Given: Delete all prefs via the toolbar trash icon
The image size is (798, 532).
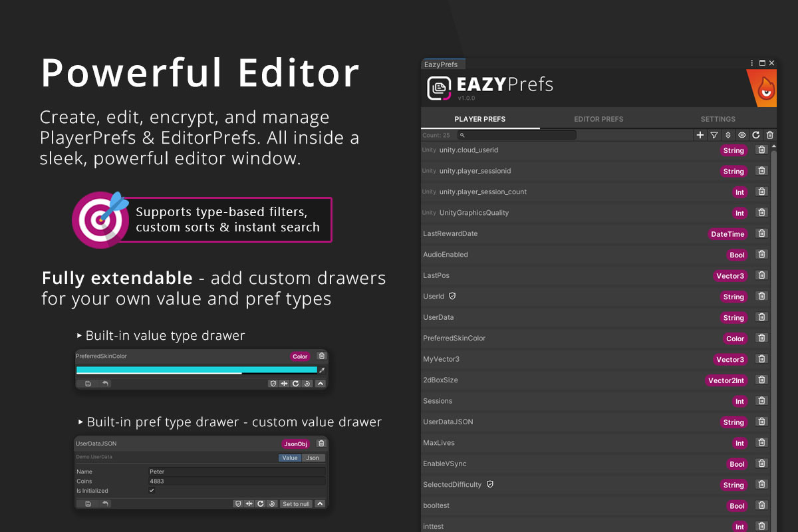Looking at the screenshot, I should click(770, 135).
